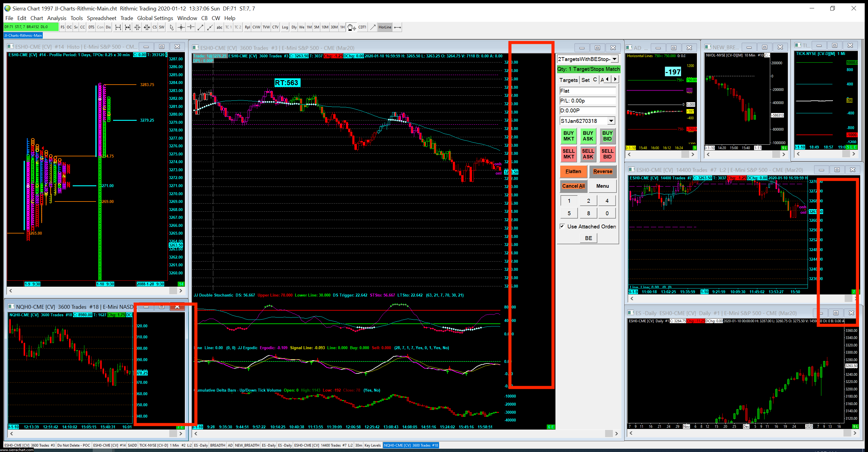Screen dimensions: 868x452
Task: Switch to the Key Levels chart tab
Action: tap(373, 445)
